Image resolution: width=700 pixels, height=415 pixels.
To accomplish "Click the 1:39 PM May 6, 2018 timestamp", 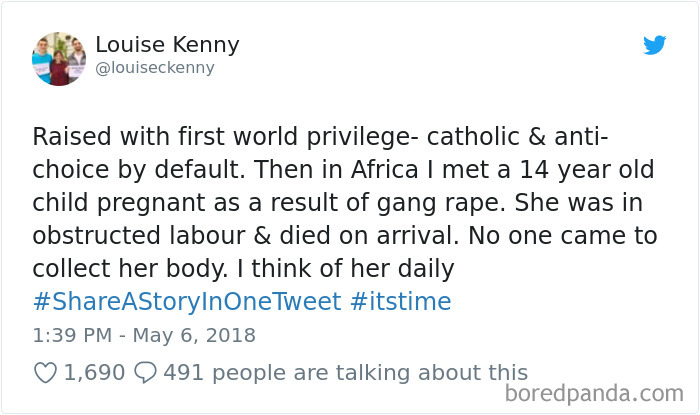I will (144, 335).
